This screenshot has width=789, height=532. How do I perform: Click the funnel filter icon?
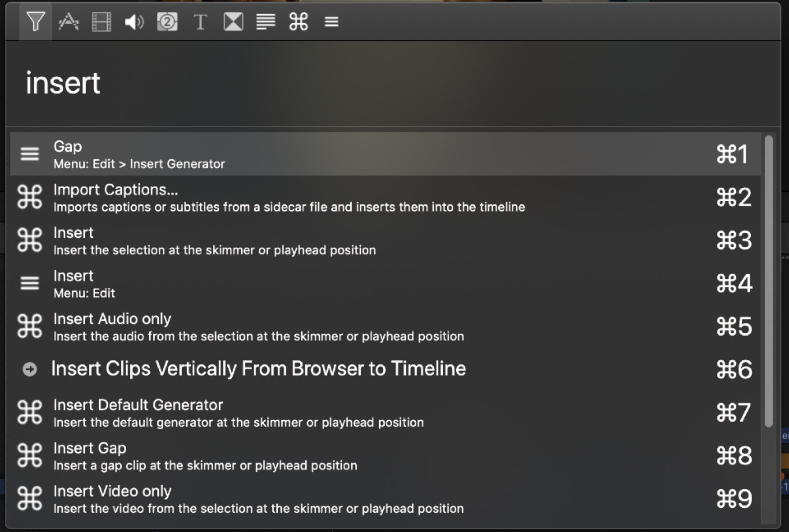(35, 21)
